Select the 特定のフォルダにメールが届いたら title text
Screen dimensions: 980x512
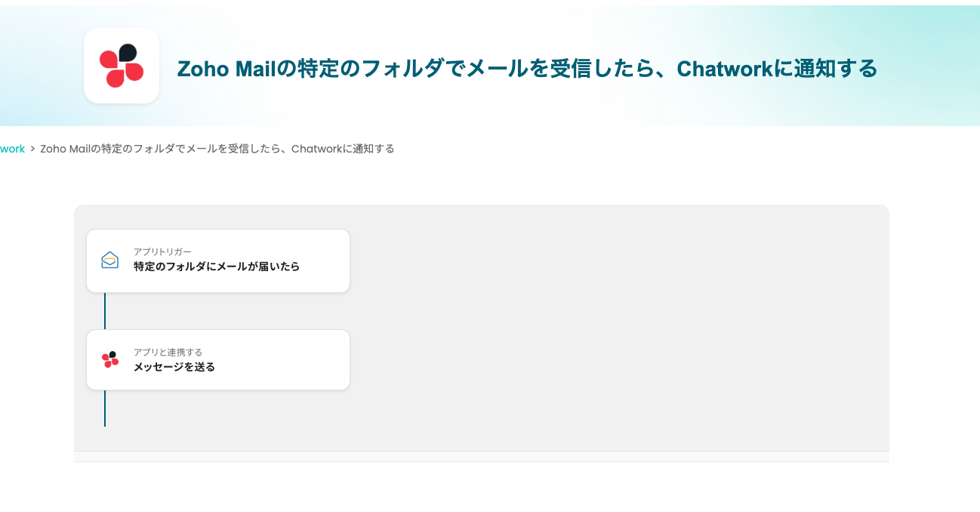click(217, 267)
